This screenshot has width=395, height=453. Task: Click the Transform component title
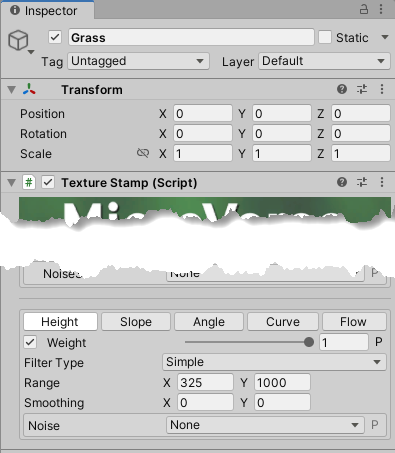point(92,90)
